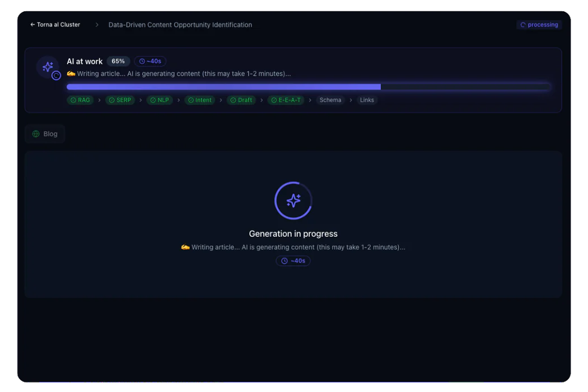
Task: Open the Blog tab
Action: tap(45, 134)
